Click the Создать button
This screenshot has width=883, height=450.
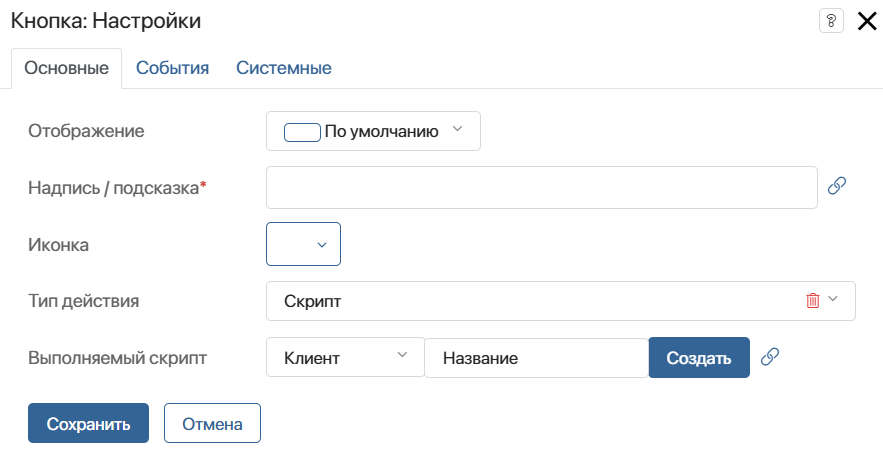coord(699,358)
